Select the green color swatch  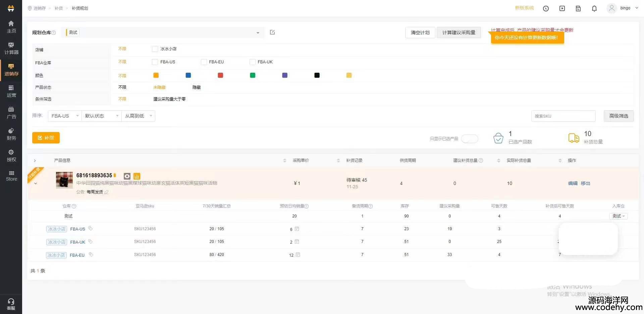(253, 75)
